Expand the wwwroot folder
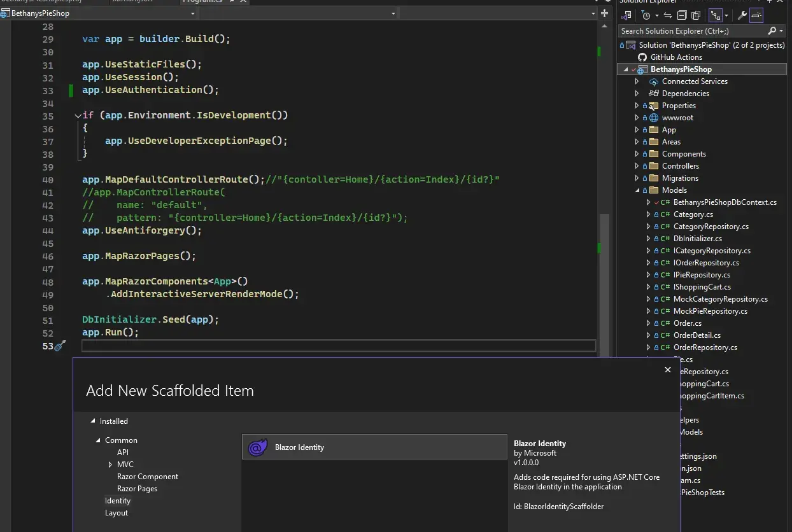The width and height of the screenshot is (792, 532). point(637,118)
